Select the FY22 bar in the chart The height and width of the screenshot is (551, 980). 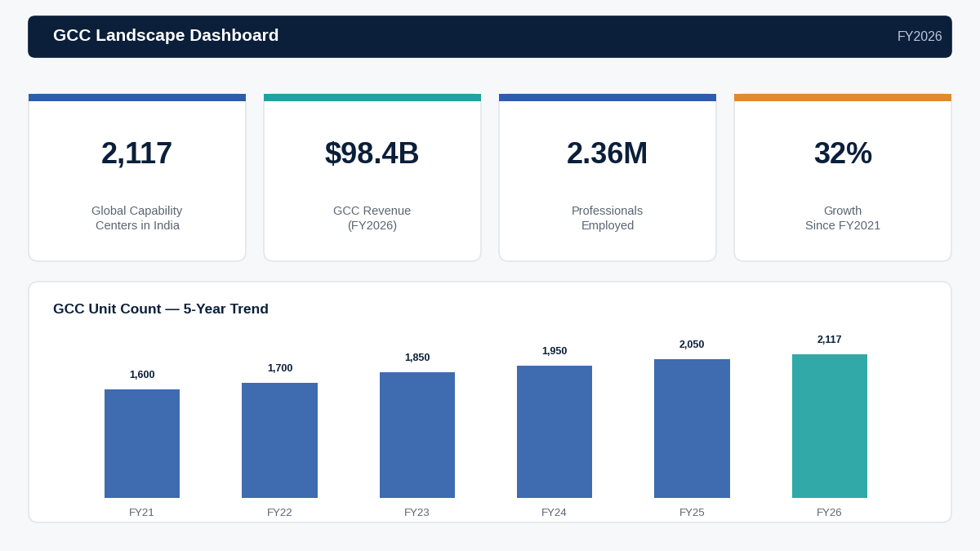coord(279,440)
